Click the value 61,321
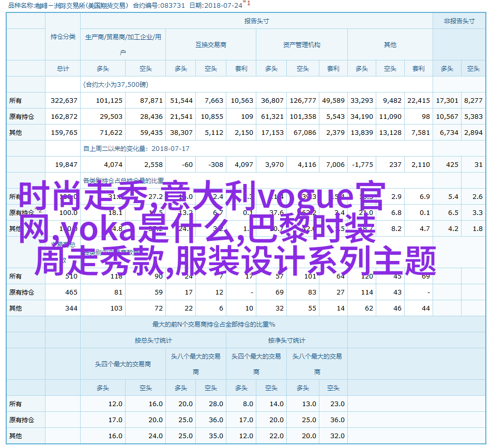Image resolution: width=491 pixels, height=448 pixels. coord(272,116)
